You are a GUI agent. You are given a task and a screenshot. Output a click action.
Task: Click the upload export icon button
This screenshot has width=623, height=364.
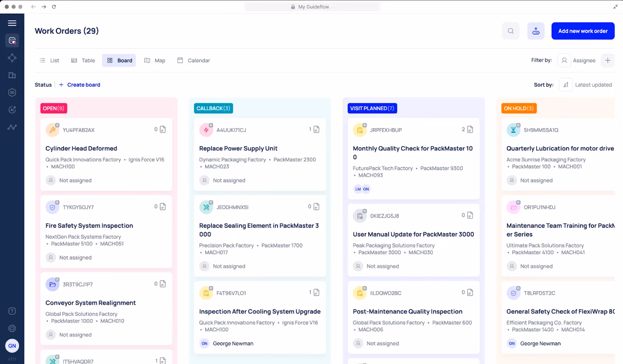tap(536, 31)
